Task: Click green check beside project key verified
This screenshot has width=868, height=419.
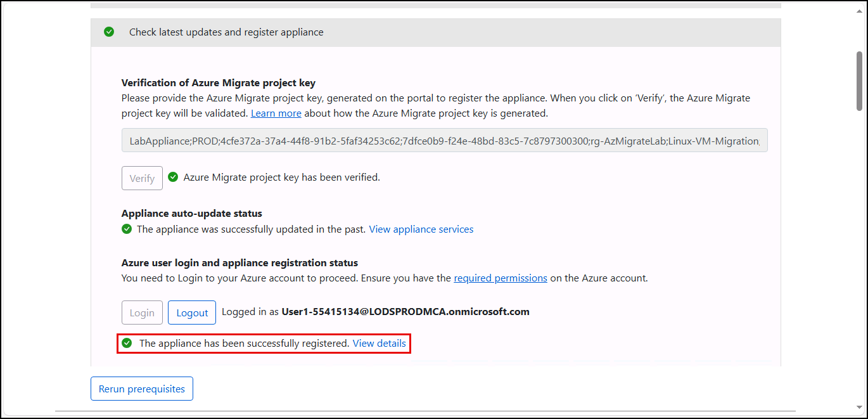Action: [173, 177]
